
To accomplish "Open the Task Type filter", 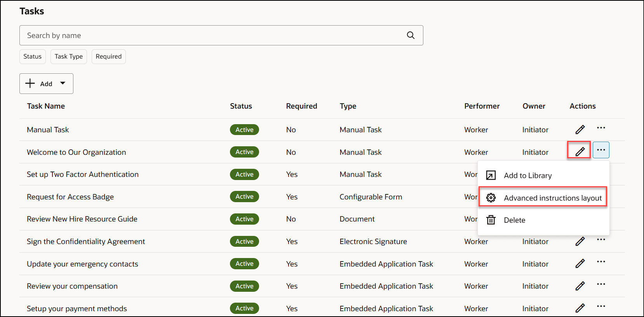I will [x=69, y=57].
